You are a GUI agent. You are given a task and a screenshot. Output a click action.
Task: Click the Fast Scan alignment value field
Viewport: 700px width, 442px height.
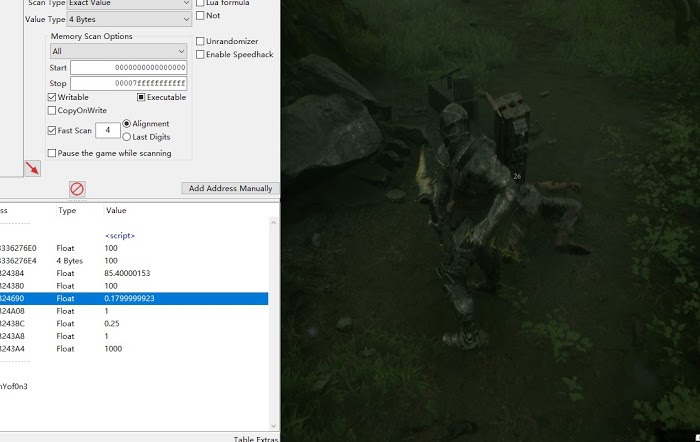pos(108,130)
